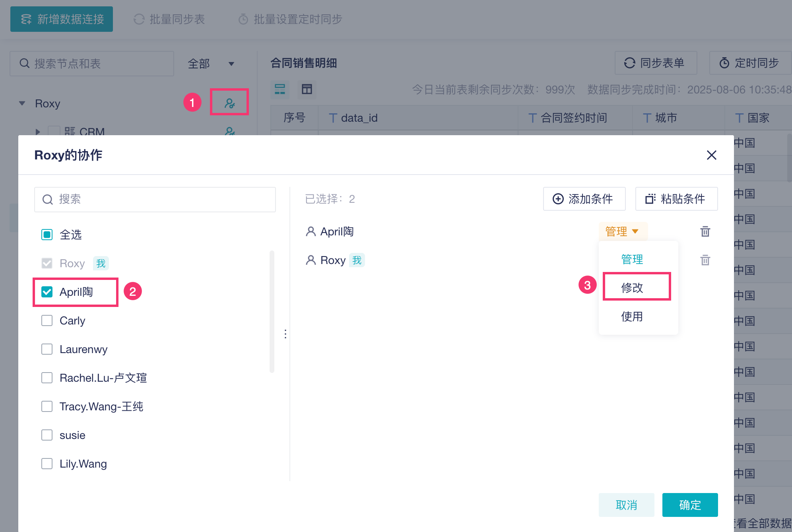Click the 添加条件 button
Image resolution: width=792 pixels, height=532 pixels.
[x=584, y=199]
